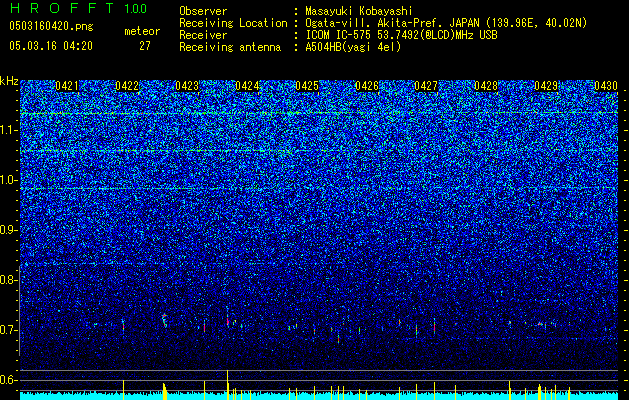Viewport: 629px width, 400px height.
Task: Click the date 05.03.16 04:20
Action: pos(51,46)
